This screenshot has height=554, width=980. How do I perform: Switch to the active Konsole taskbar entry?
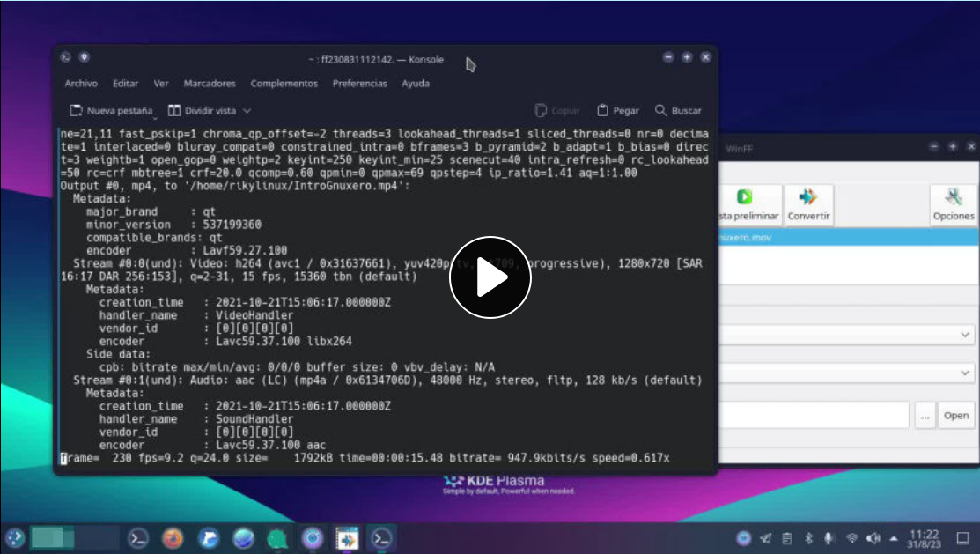(382, 538)
